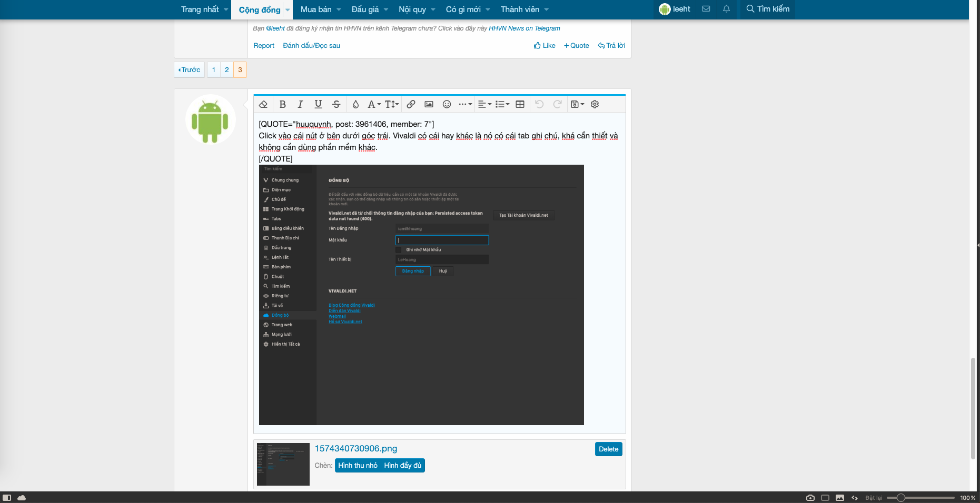The image size is (980, 503).
Task: Click the capture page camera icon
Action: point(810,498)
